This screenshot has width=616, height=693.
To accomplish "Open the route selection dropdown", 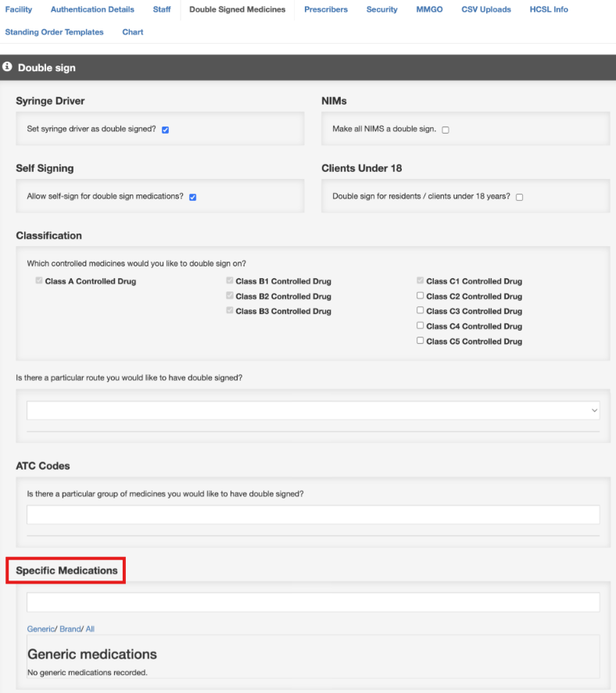I will tap(313, 410).
